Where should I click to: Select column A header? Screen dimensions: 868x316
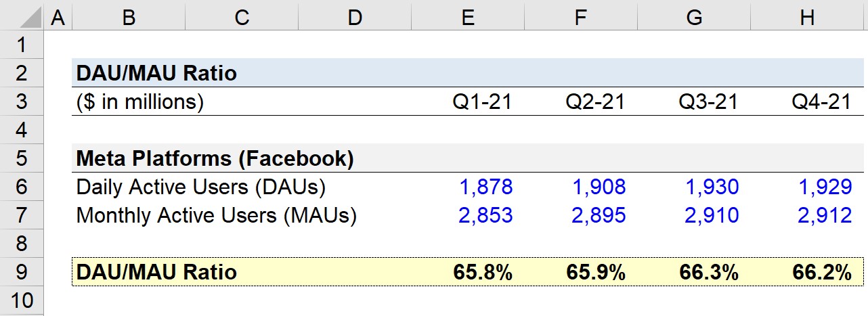58,17
